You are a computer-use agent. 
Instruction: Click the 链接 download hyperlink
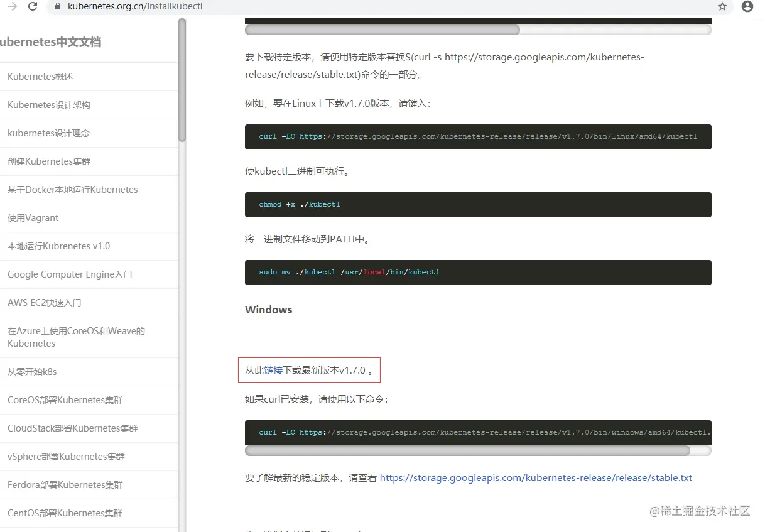pos(274,371)
